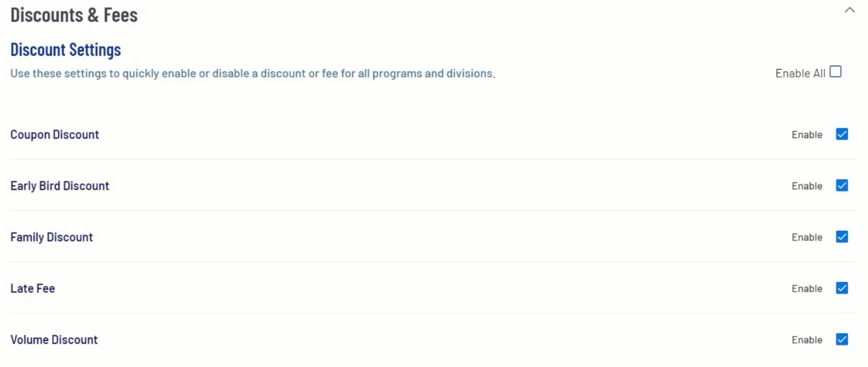Disable the Late Fee checkbox
This screenshot has height=367, width=868.
coord(842,288)
